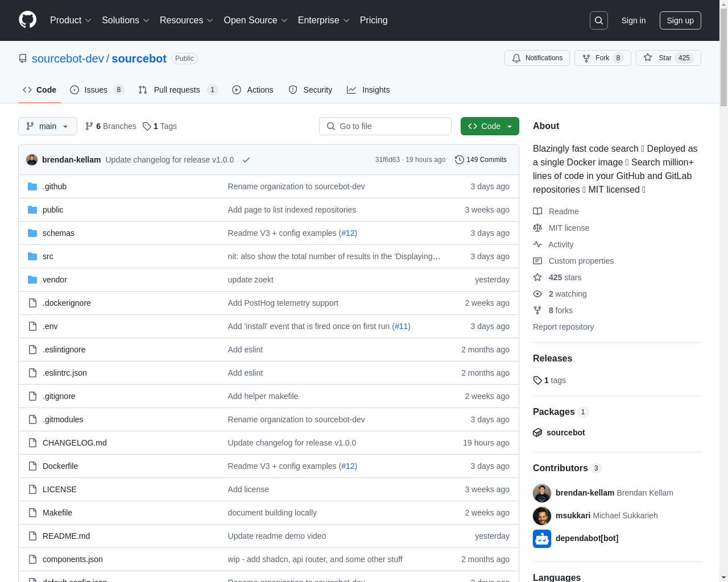Viewport: 728px width, 582px height.
Task: Open commit hash 31f6d63
Action: (387, 160)
